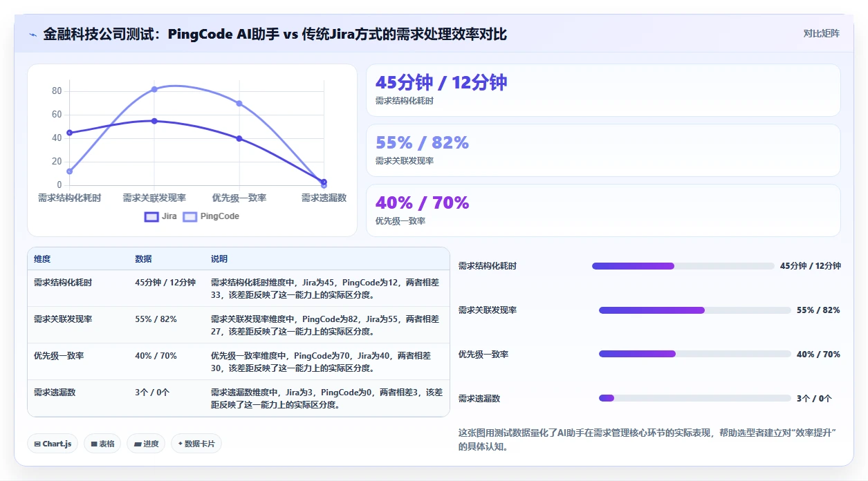Click the 需求关联发现率 label on the chart x-axis
Viewport: 868px width, 481px height.
[x=154, y=198]
